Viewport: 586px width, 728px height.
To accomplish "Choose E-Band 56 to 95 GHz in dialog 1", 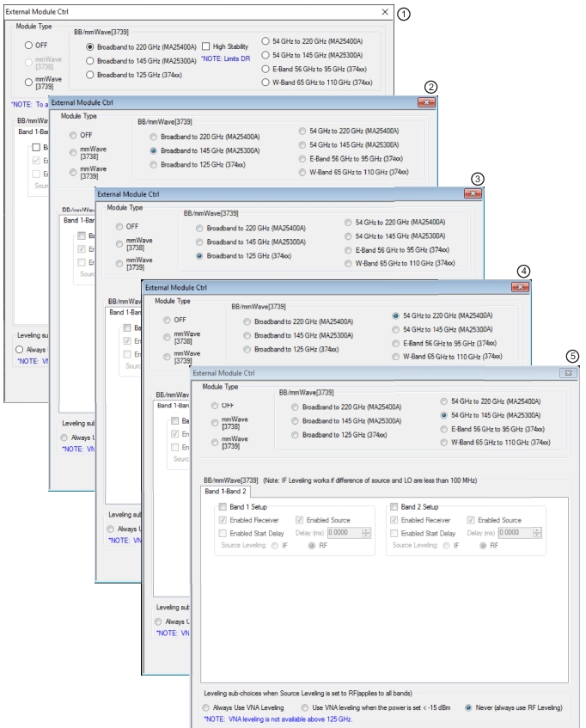I will pos(266,69).
